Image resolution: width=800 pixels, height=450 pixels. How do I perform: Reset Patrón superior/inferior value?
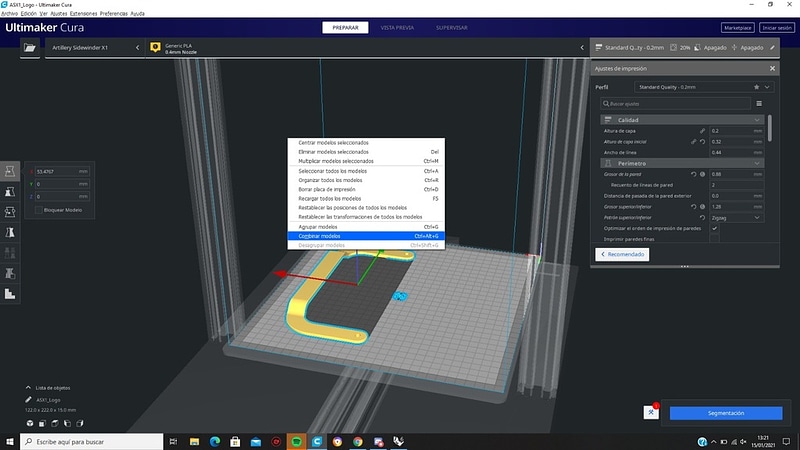click(x=703, y=217)
